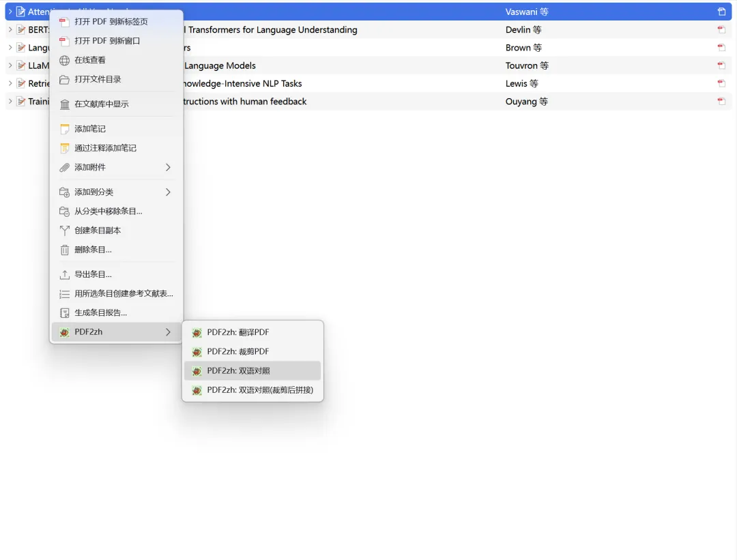Click the trash can icon for 删除条目
The width and height of the screenshot is (737, 560).
click(x=64, y=250)
